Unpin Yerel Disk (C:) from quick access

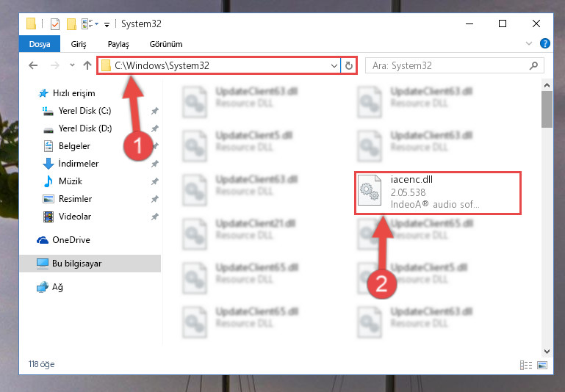(154, 111)
